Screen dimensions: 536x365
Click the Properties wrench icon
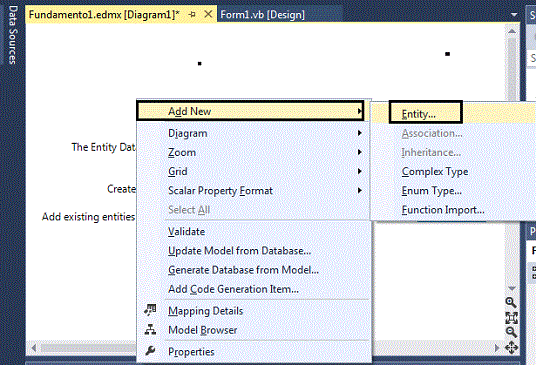pyautogui.click(x=150, y=351)
